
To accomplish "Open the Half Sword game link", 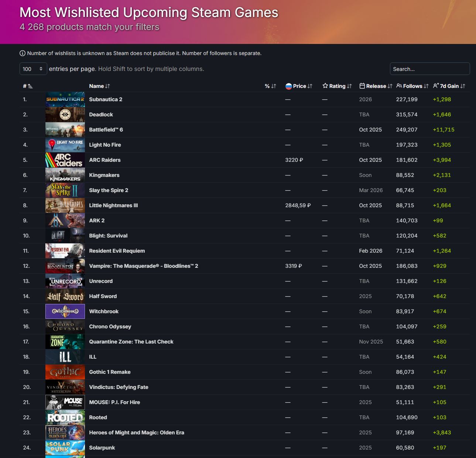I will (103, 296).
